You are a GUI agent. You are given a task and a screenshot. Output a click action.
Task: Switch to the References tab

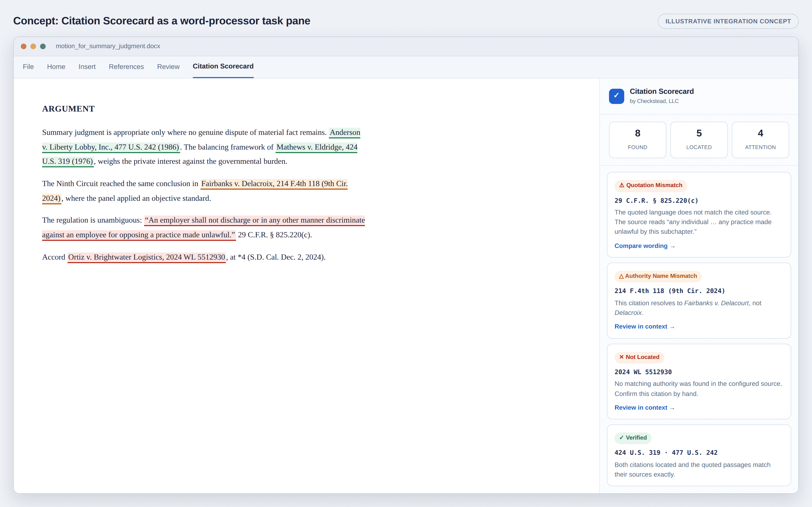coord(126,67)
